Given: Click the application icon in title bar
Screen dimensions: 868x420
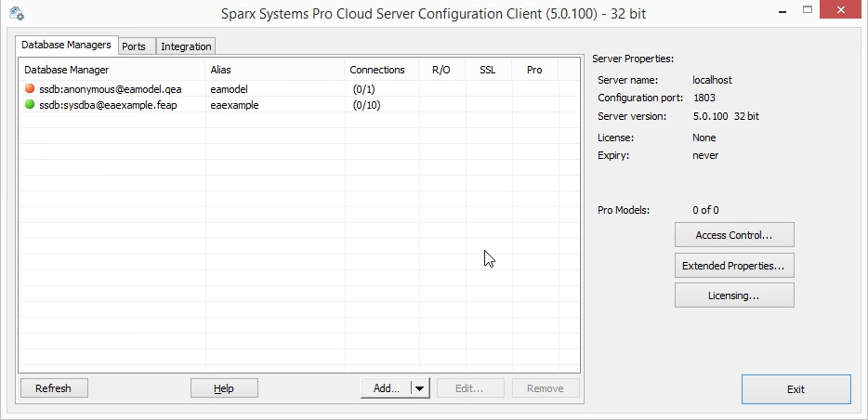Looking at the screenshot, I should click(16, 15).
